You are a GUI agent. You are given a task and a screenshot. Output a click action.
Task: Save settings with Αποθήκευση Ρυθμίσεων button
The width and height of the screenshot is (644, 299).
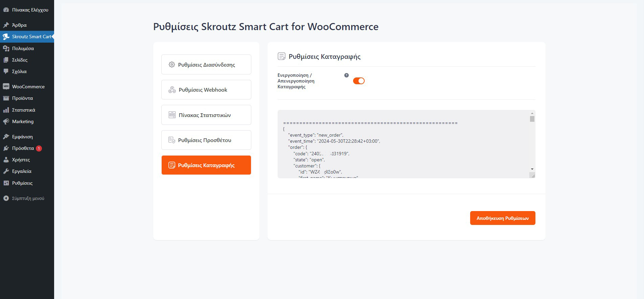click(x=502, y=218)
